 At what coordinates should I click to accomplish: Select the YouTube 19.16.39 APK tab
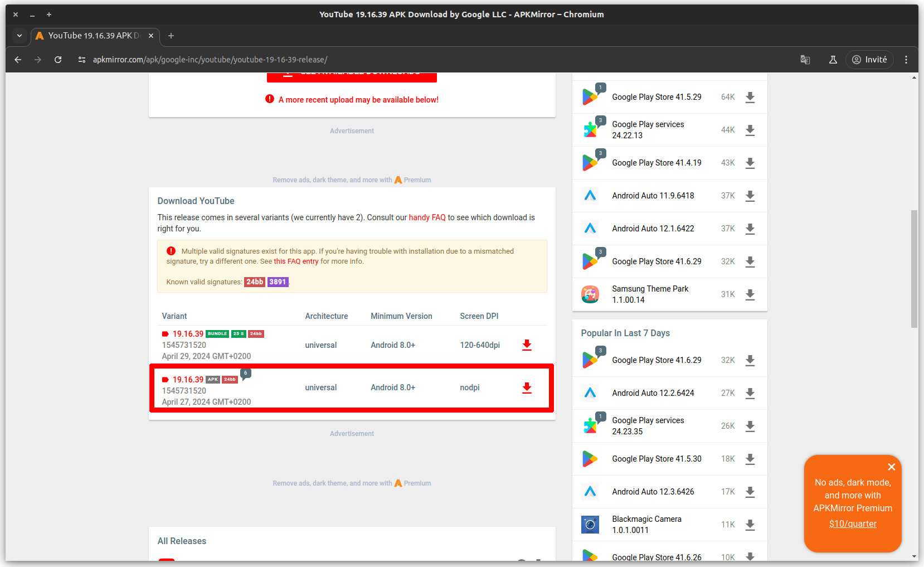click(95, 36)
